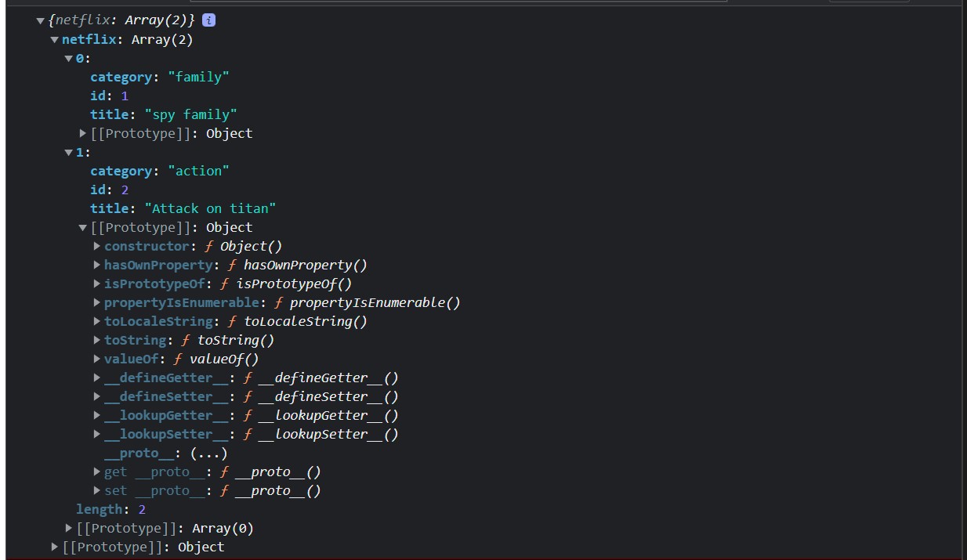This screenshot has width=967, height=560.
Task: Expand the isPrototypeOf function entry
Action: (97, 284)
